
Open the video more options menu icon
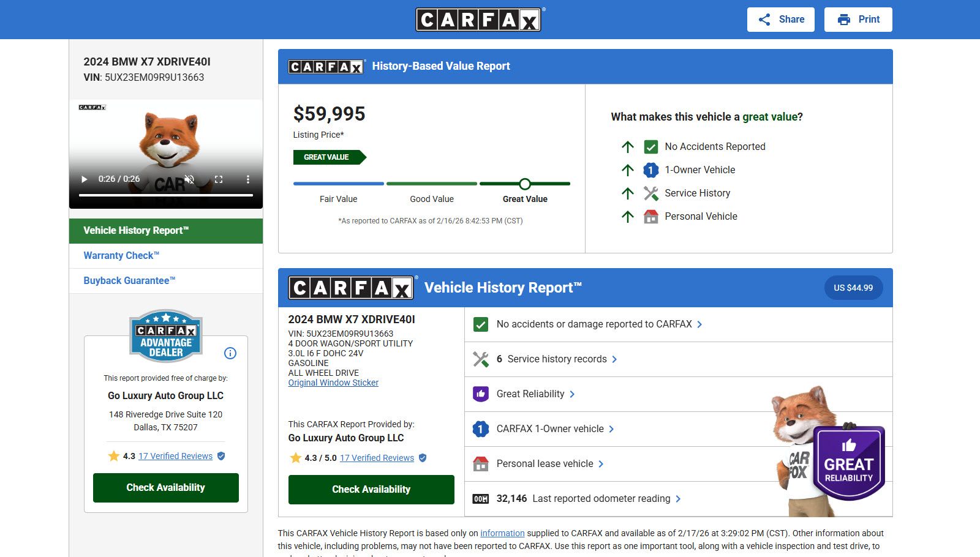coord(248,179)
